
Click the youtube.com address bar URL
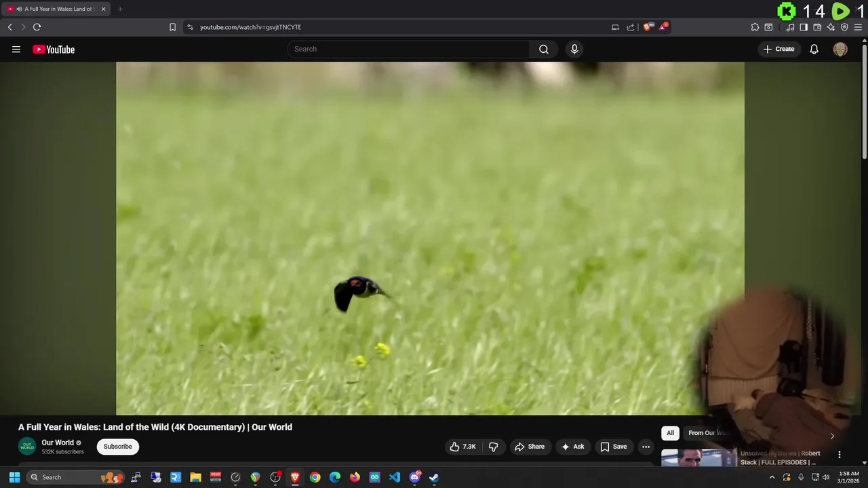250,27
